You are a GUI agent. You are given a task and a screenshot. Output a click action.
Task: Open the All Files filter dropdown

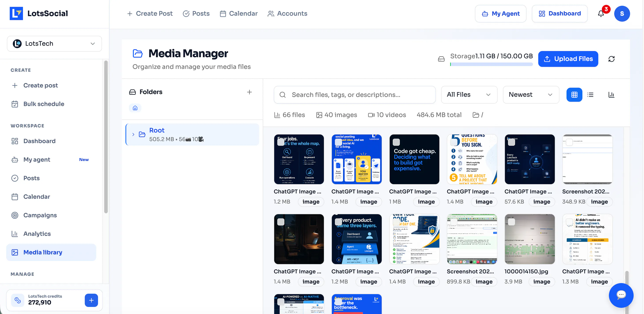point(469,95)
